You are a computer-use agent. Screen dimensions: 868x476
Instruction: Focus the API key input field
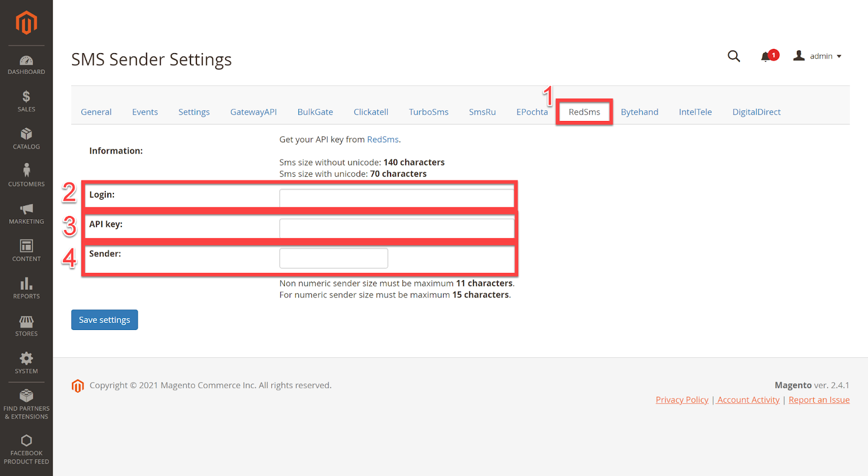397,228
